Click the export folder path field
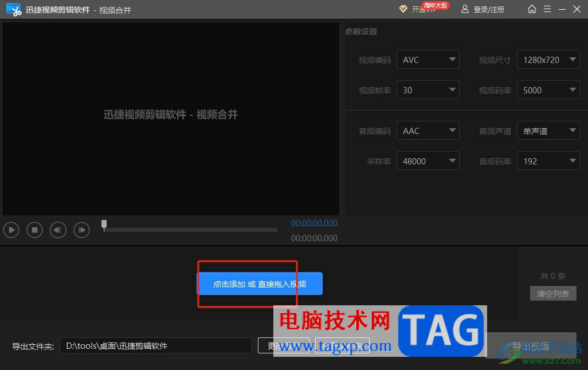This screenshot has width=588, height=370. pos(156,345)
